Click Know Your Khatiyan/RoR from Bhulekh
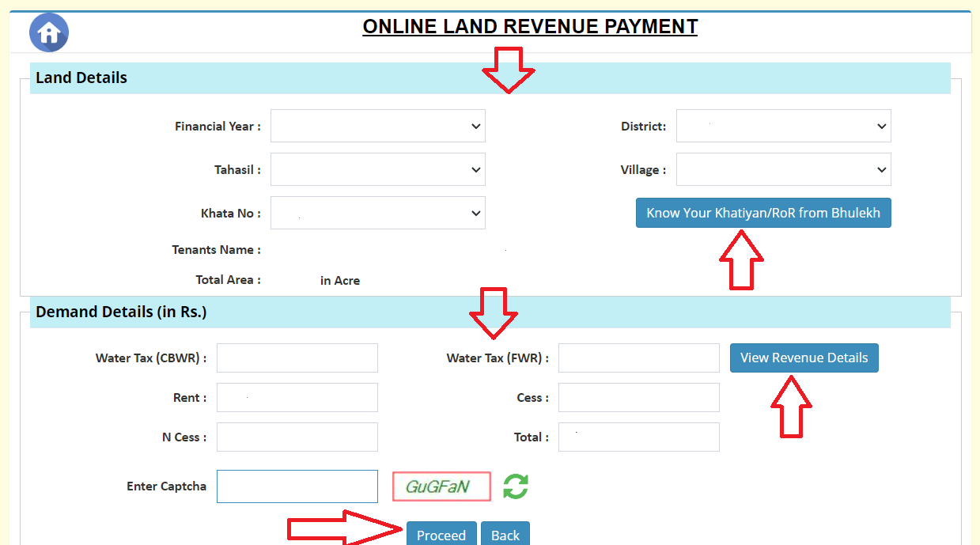This screenshot has height=545, width=980. [x=763, y=213]
